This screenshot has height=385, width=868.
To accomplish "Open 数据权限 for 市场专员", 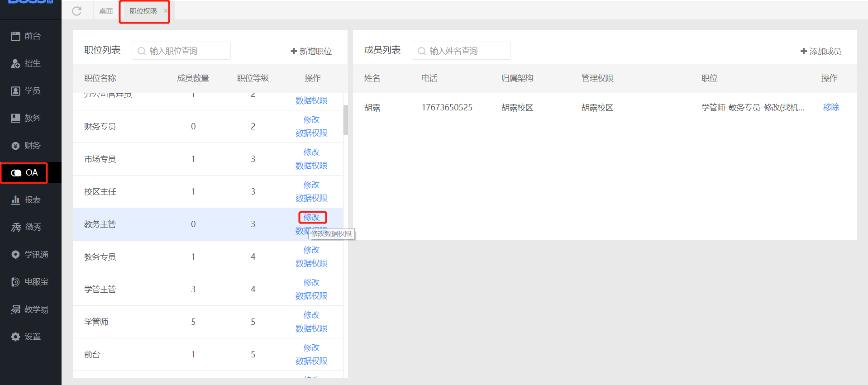I will 311,166.
